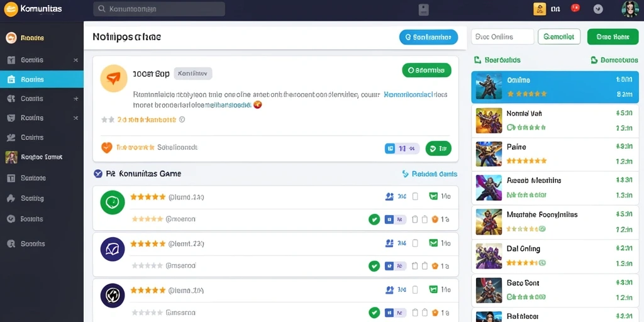
Task: Tick the checkbox in the dark avatar row's top line
Action: [x=415, y=290]
